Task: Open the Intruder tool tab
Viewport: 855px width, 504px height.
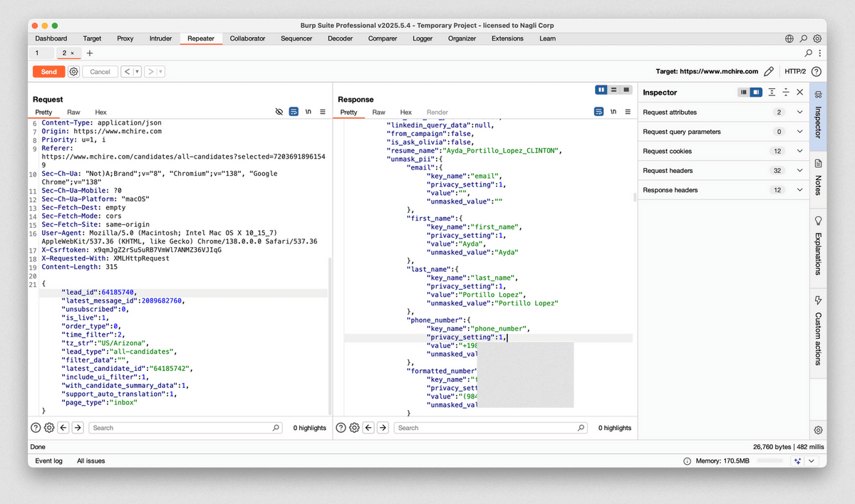Action: point(160,38)
